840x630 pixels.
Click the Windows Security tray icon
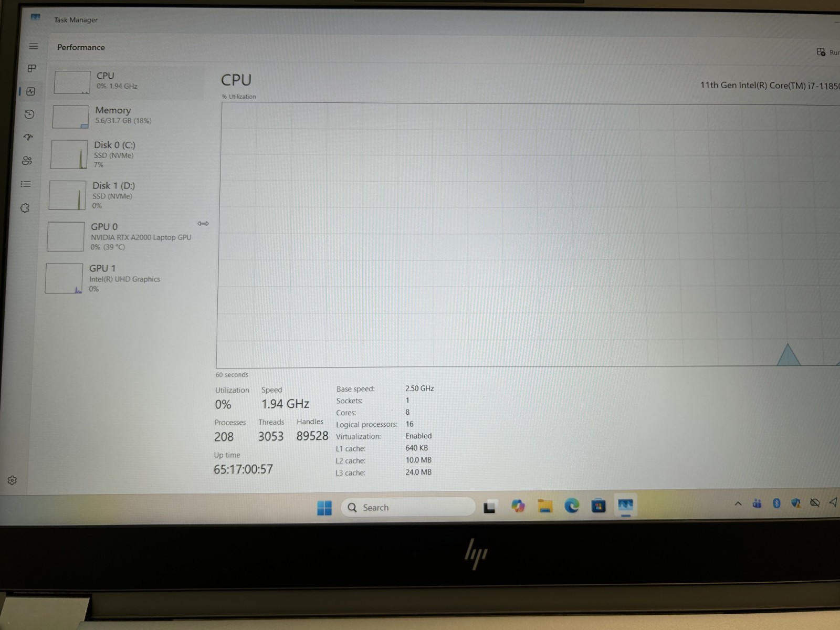tap(796, 503)
